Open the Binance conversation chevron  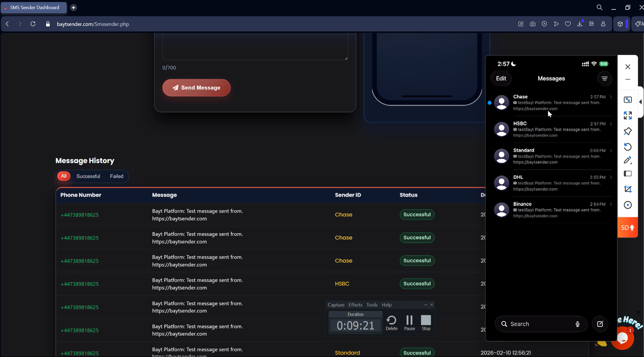[611, 204]
